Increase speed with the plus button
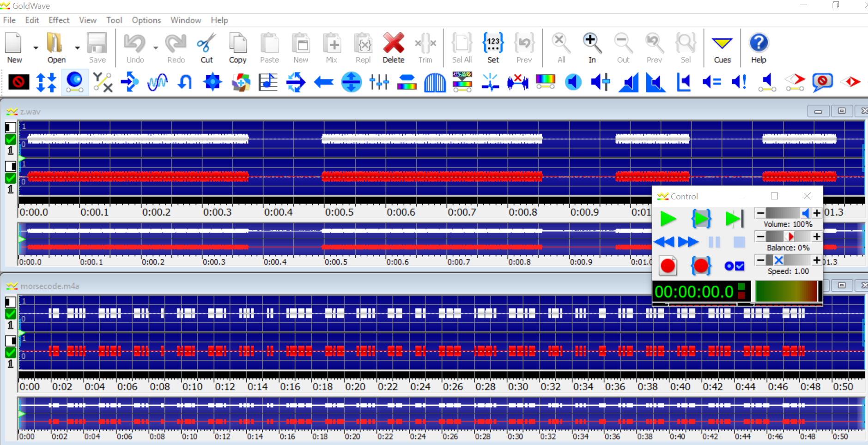The height and width of the screenshot is (445, 868). pyautogui.click(x=817, y=260)
